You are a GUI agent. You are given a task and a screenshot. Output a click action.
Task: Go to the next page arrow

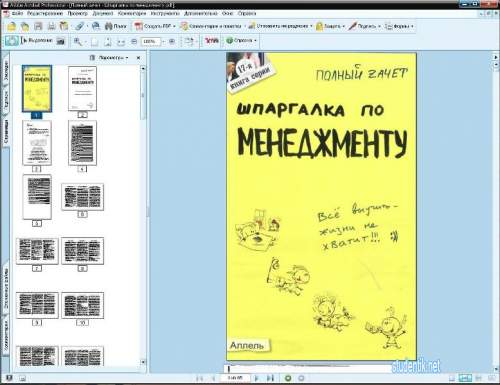tap(256, 378)
